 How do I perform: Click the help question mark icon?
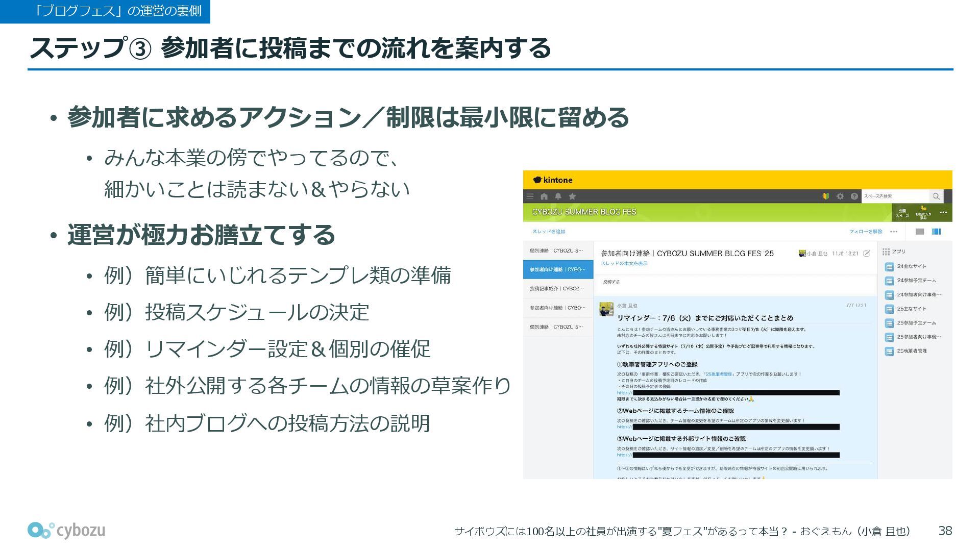pyautogui.click(x=854, y=196)
